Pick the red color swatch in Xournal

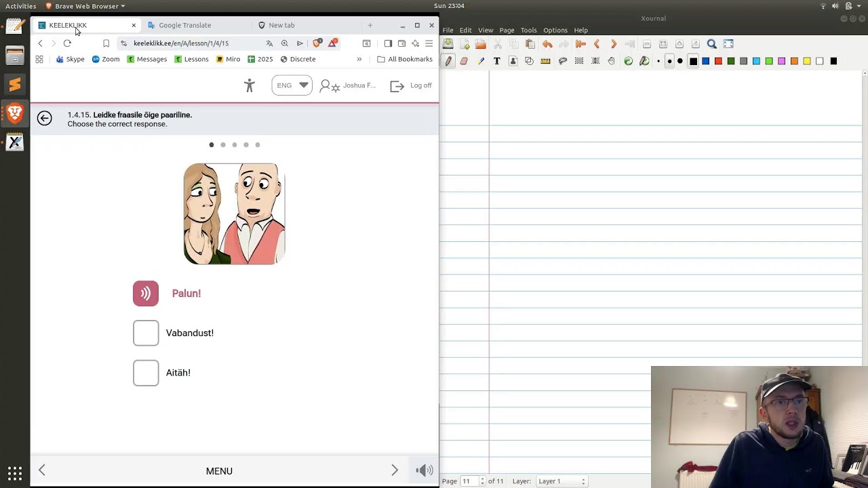pyautogui.click(x=718, y=61)
